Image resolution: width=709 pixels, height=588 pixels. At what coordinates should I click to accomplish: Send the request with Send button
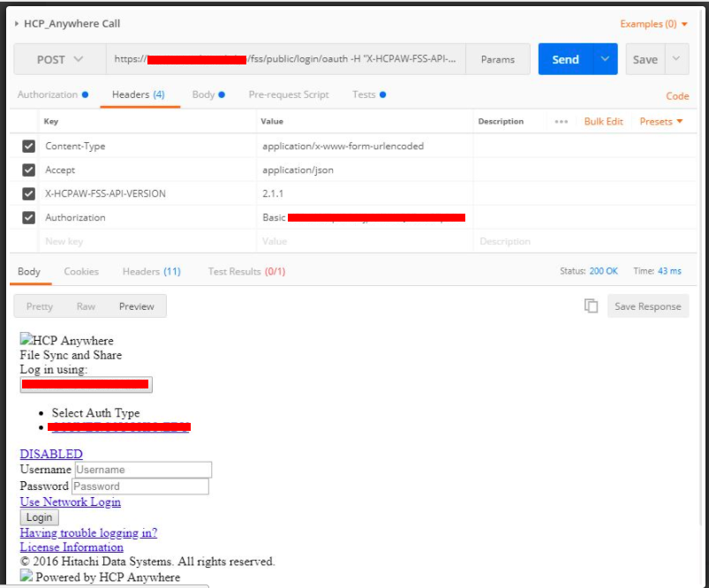(x=565, y=59)
